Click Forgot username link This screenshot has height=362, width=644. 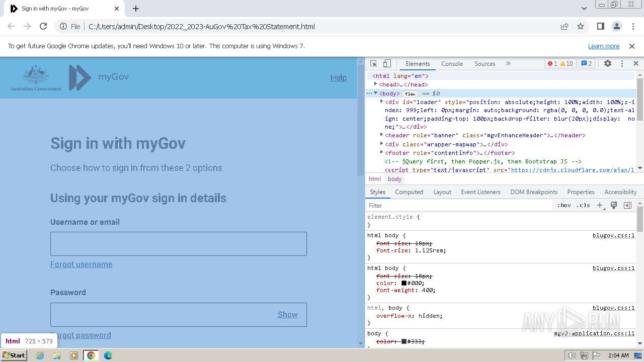click(82, 264)
